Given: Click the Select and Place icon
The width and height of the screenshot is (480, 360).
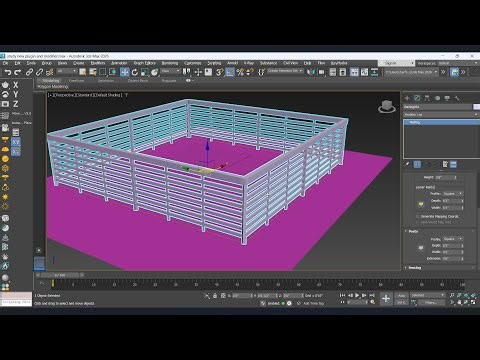Looking at the screenshot, I should coord(155,72).
